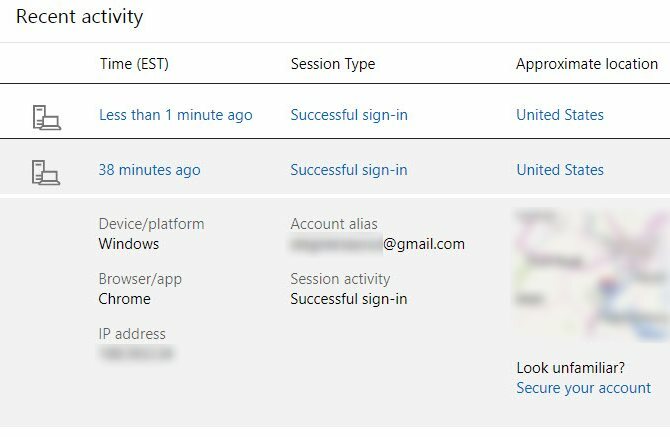This screenshot has height=437, width=670.
Task: Click the 'Windows' device/platform value
Action: (x=129, y=244)
